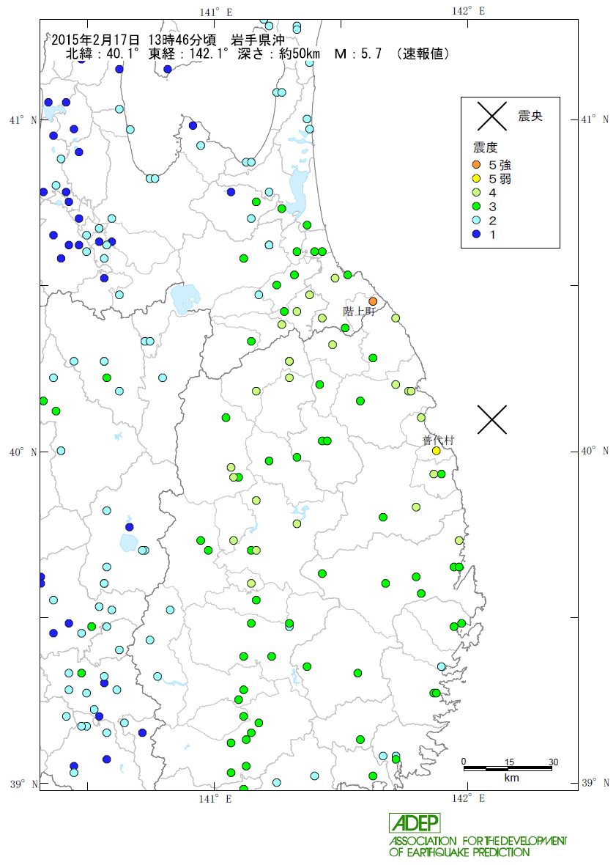The width and height of the screenshot is (616, 865).
Task: Click the left 40° N latitude label
Action: point(23,452)
